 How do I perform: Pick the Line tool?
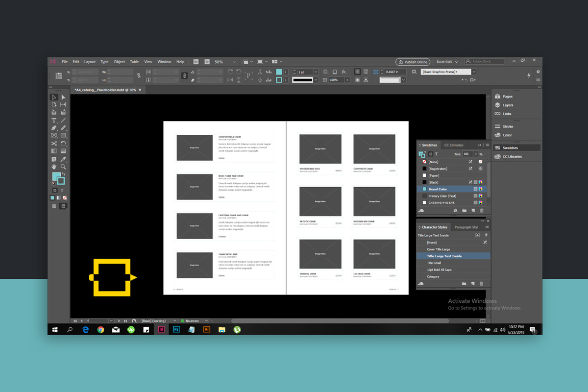(63, 121)
